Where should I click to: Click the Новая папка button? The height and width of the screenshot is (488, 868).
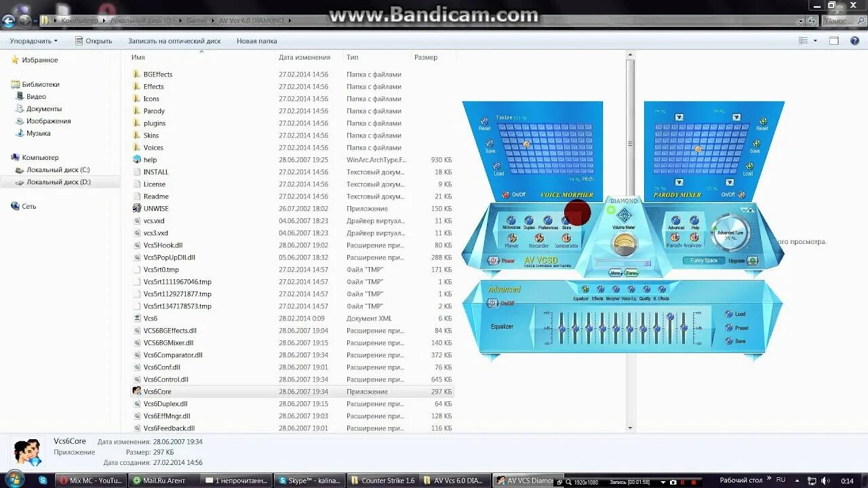257,41
